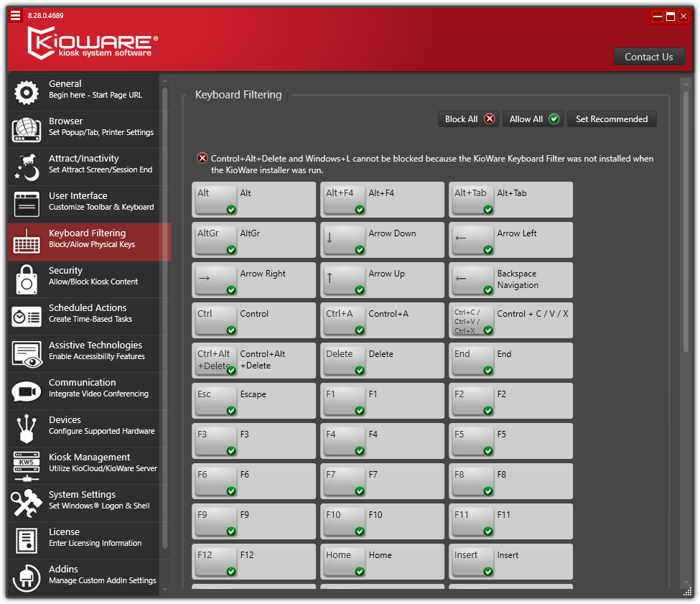Viewport: 700px width, 604px height.
Task: Click the Assistive Technologies eye icon
Action: (x=27, y=355)
